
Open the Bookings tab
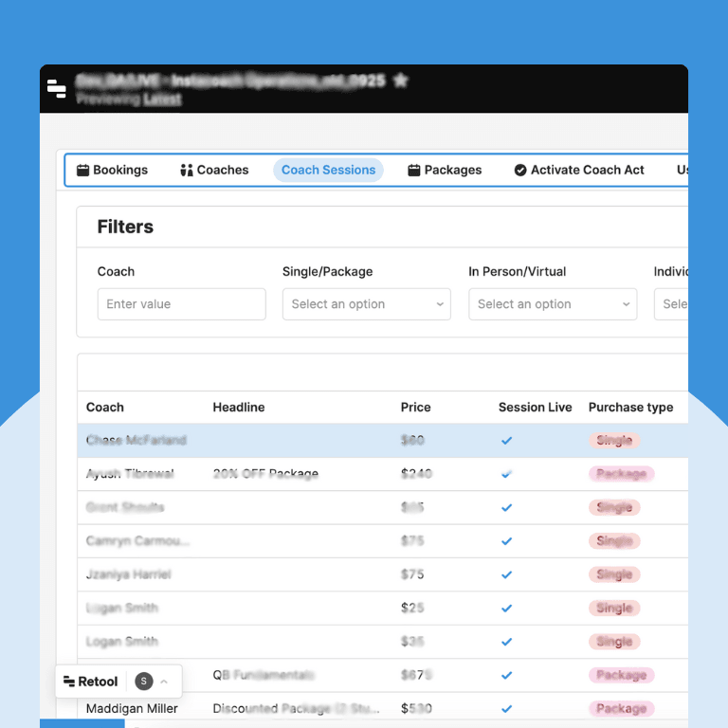pos(112,170)
